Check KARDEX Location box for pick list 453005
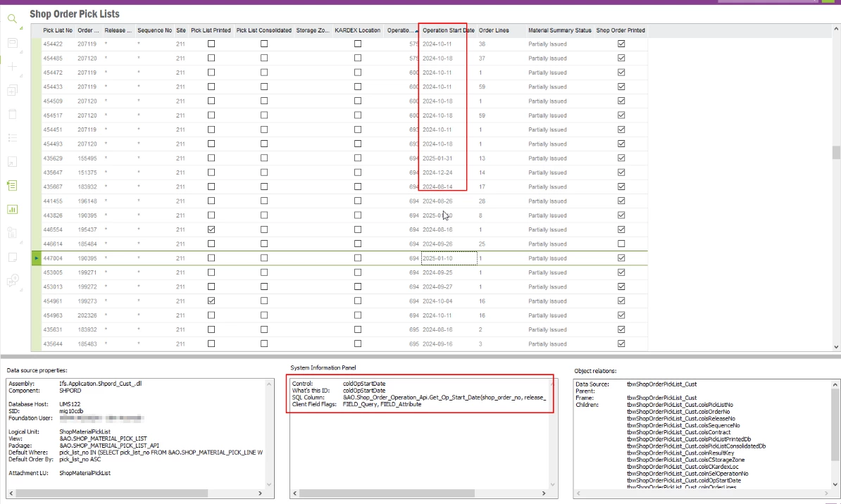This screenshot has width=841, height=504. point(358,272)
